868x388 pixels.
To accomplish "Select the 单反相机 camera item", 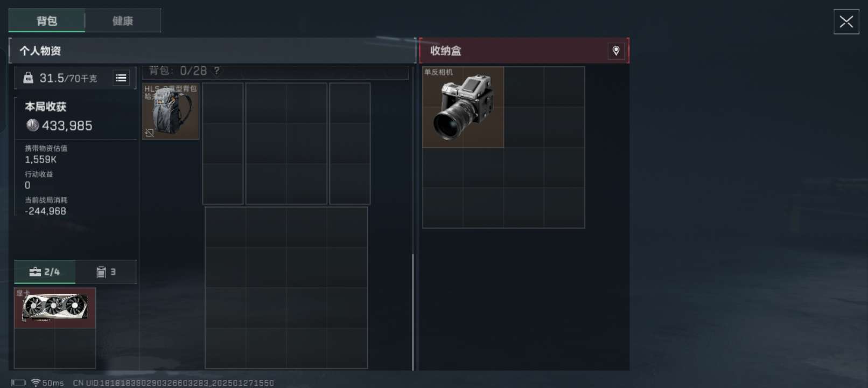I will [x=463, y=107].
